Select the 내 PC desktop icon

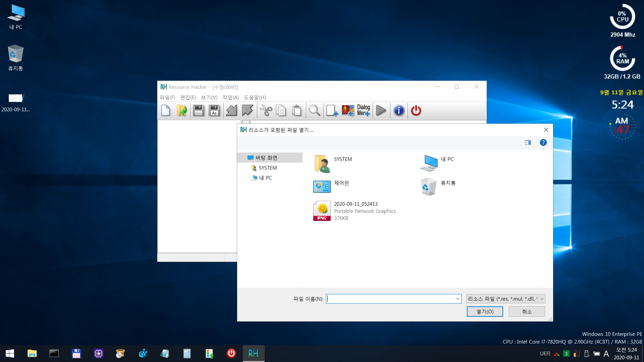click(16, 17)
